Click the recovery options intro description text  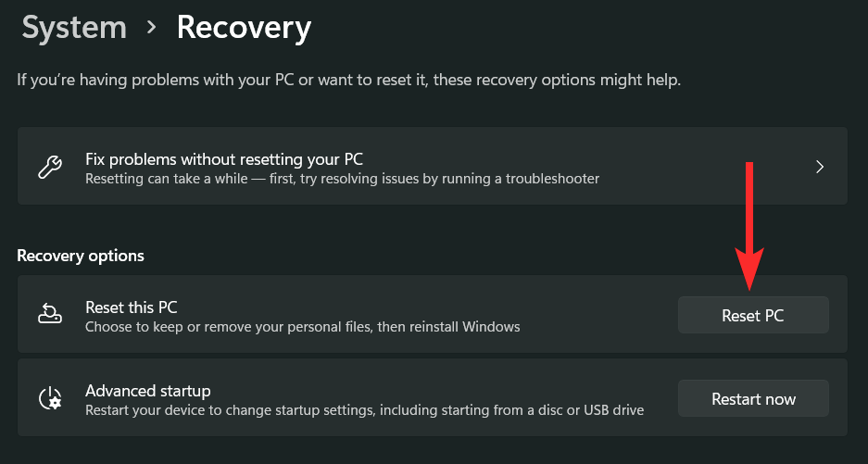(349, 81)
